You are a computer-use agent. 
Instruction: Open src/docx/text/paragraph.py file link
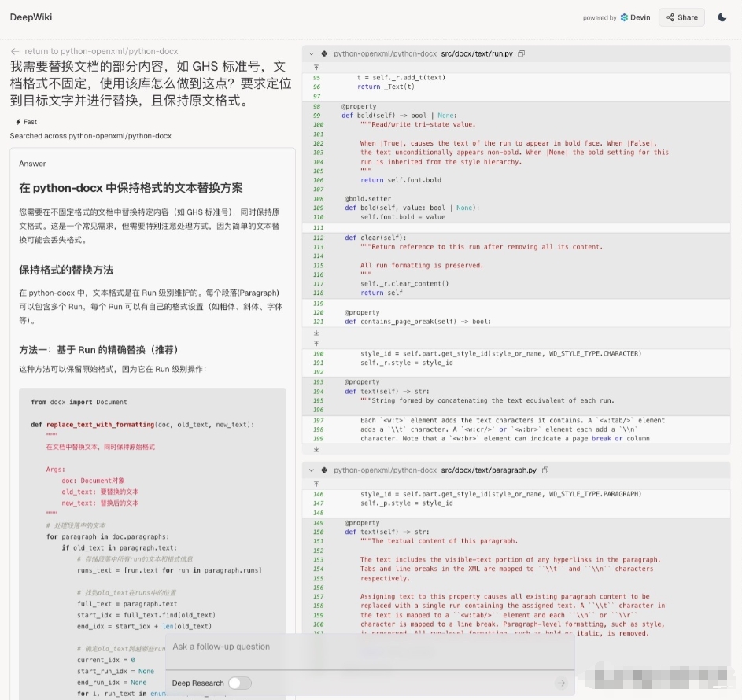click(489, 470)
